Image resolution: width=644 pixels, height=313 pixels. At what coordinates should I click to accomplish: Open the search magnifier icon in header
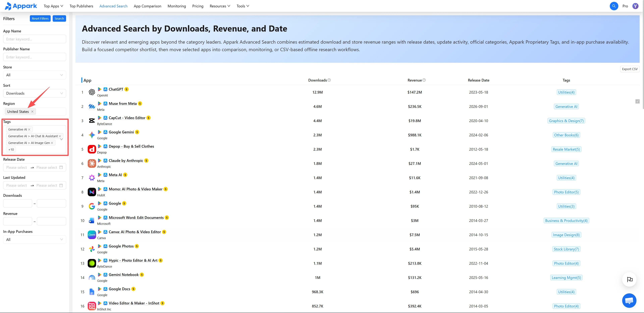click(x=614, y=6)
